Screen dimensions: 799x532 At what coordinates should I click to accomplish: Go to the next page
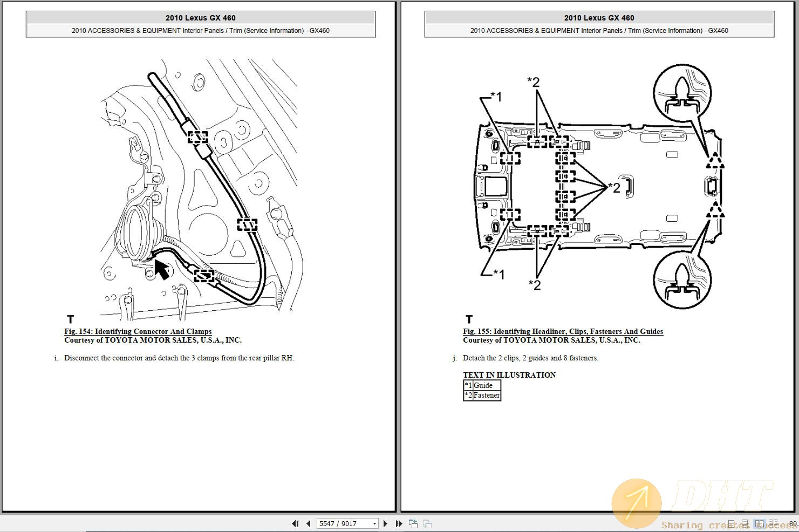[385, 523]
